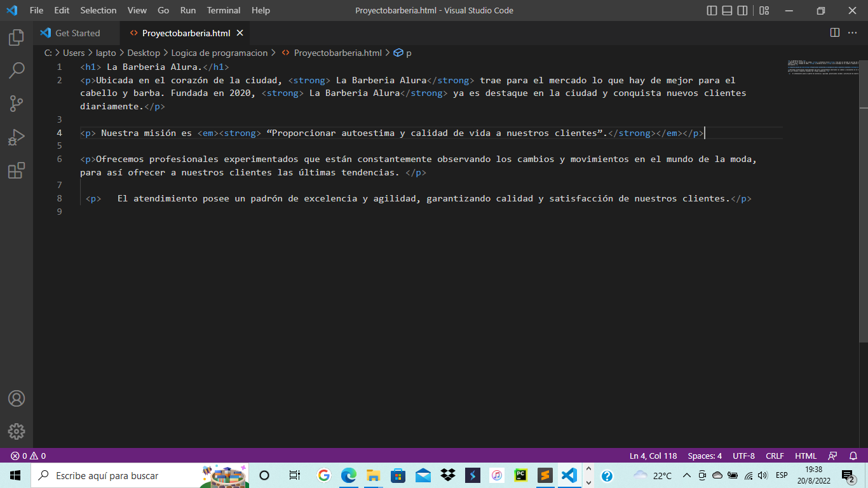Open the Help menu
Viewport: 868px width, 488px height.
261,10
